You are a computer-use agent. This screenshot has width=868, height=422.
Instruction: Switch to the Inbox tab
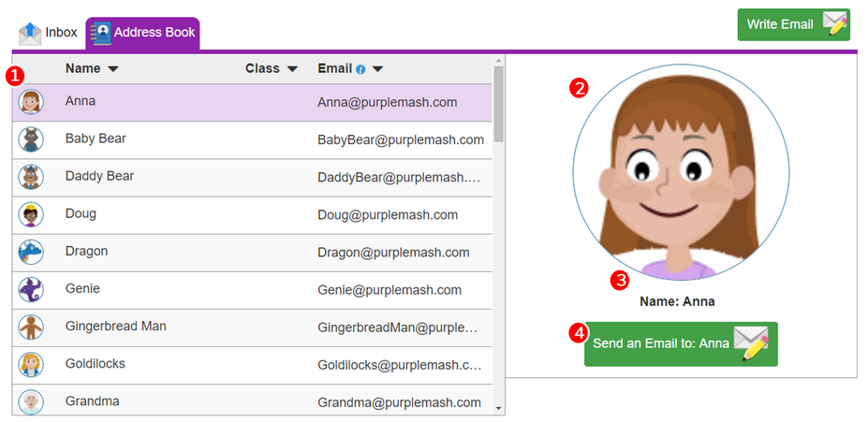49,33
